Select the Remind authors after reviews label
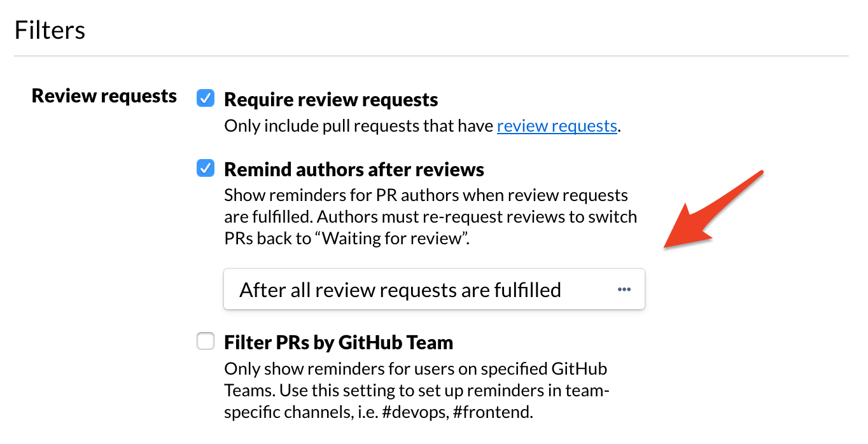 click(353, 169)
